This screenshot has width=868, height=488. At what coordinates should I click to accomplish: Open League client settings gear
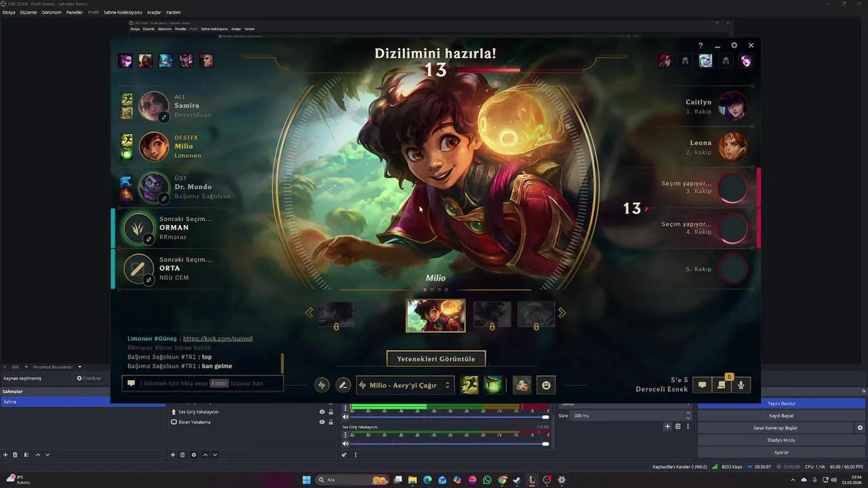tap(734, 45)
